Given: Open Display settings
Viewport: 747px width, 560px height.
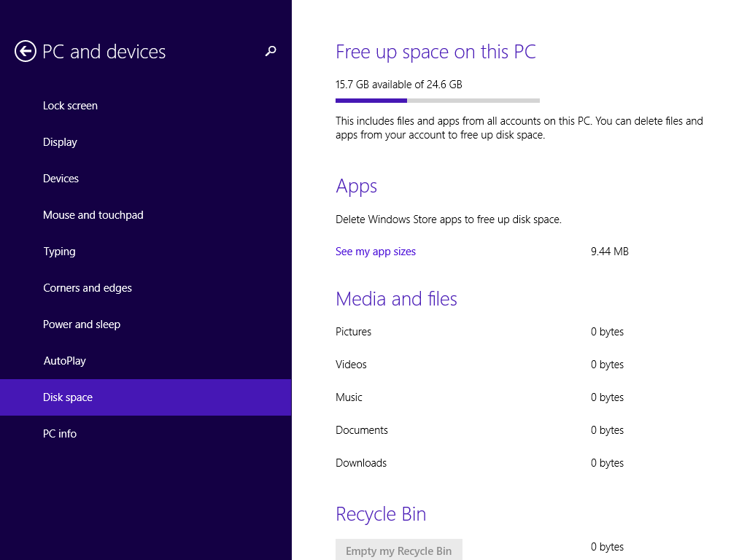Looking at the screenshot, I should [60, 141].
